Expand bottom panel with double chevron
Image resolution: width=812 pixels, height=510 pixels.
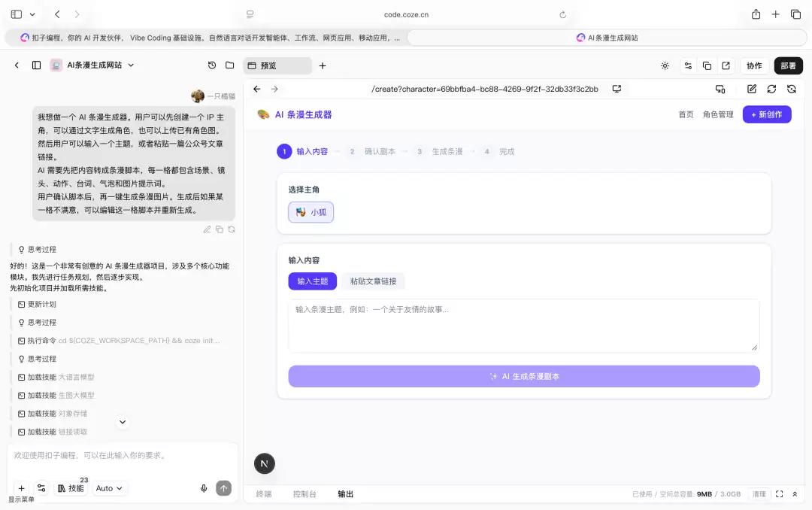pos(795,494)
